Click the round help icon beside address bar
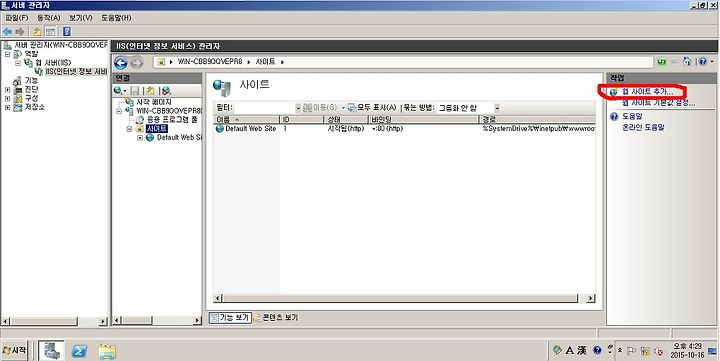 coord(703,62)
